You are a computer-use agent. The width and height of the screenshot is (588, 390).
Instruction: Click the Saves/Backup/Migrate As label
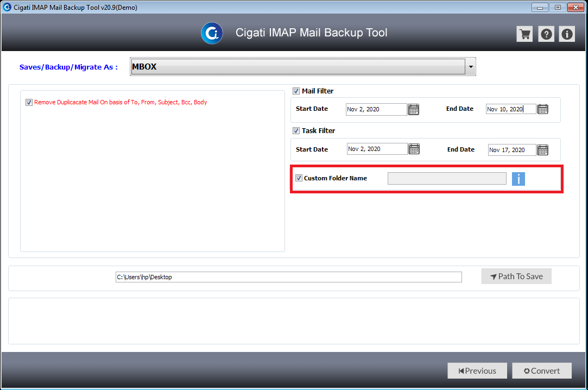[x=68, y=67]
